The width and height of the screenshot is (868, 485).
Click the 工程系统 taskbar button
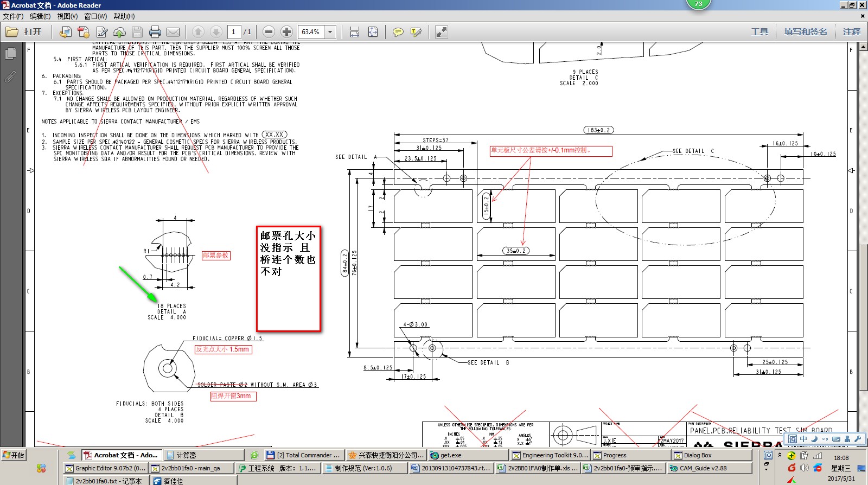[x=278, y=468]
